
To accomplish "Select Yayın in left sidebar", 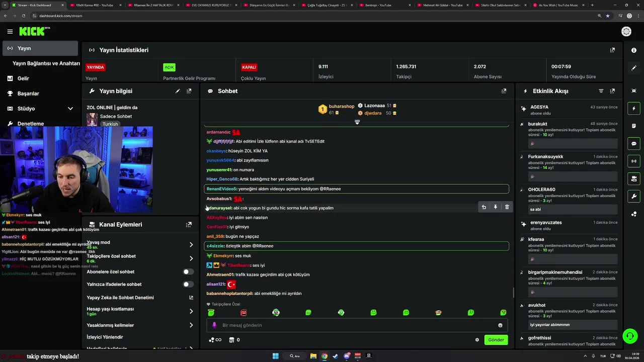I will tap(40, 48).
